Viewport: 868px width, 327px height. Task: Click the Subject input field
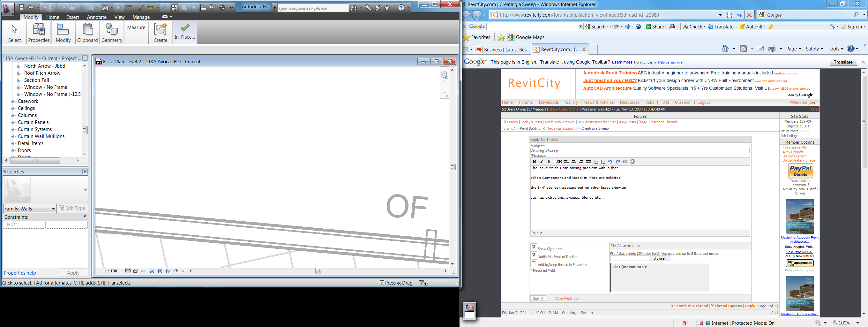point(640,151)
